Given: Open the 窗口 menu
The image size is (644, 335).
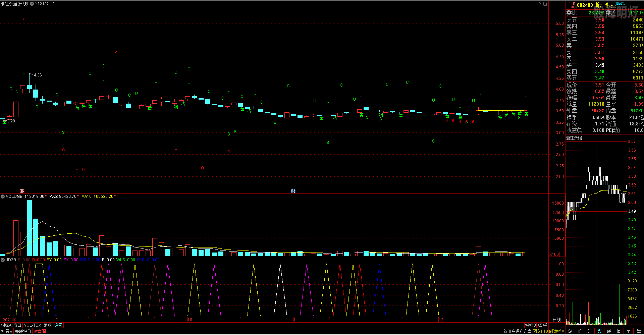Looking at the screenshot, I should [x=17, y=325].
